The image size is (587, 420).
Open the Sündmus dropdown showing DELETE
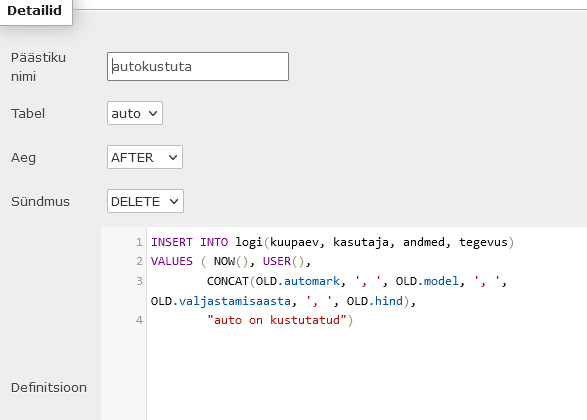(x=145, y=201)
